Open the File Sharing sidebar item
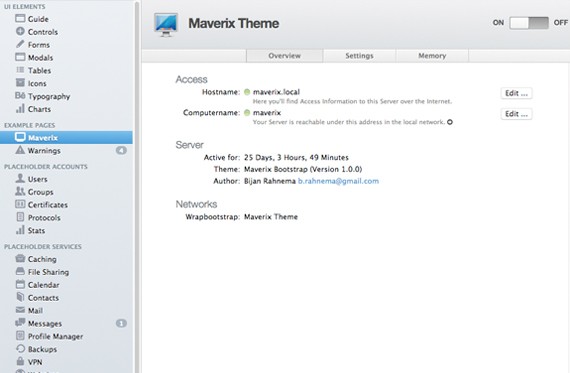The width and height of the screenshot is (570, 373). coord(66,272)
